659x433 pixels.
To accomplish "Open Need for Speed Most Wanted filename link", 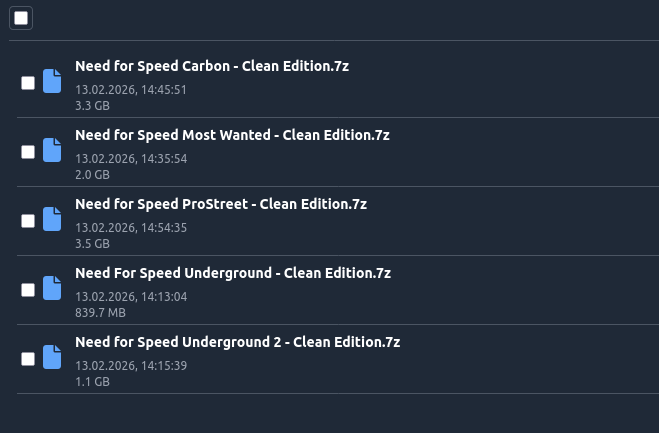I will click(x=232, y=135).
